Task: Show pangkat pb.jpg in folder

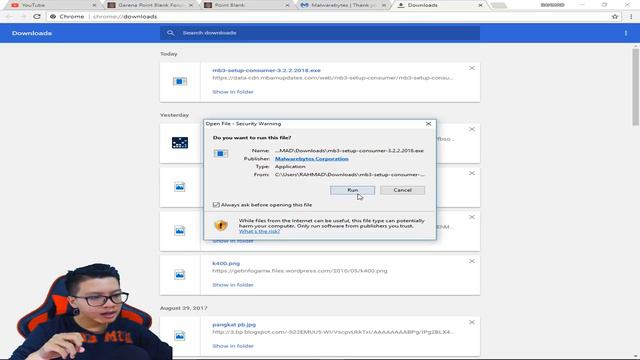Action: click(233, 346)
